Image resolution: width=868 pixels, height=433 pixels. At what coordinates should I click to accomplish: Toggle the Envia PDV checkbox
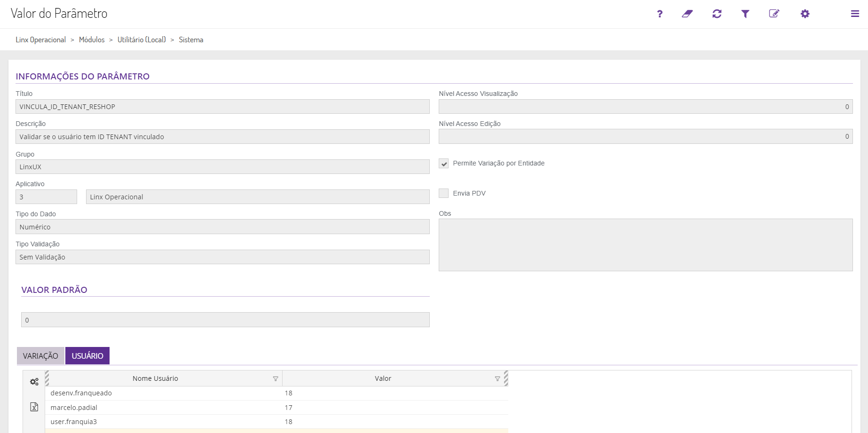coord(443,193)
